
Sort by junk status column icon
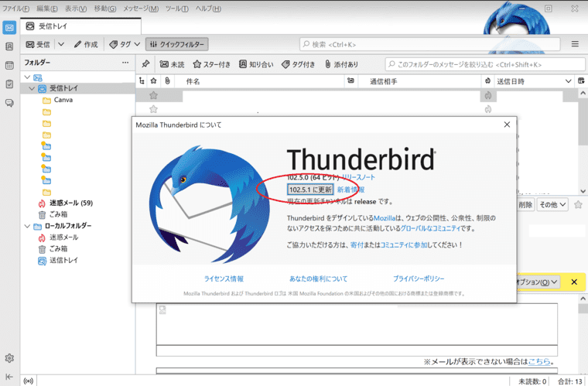tap(488, 81)
